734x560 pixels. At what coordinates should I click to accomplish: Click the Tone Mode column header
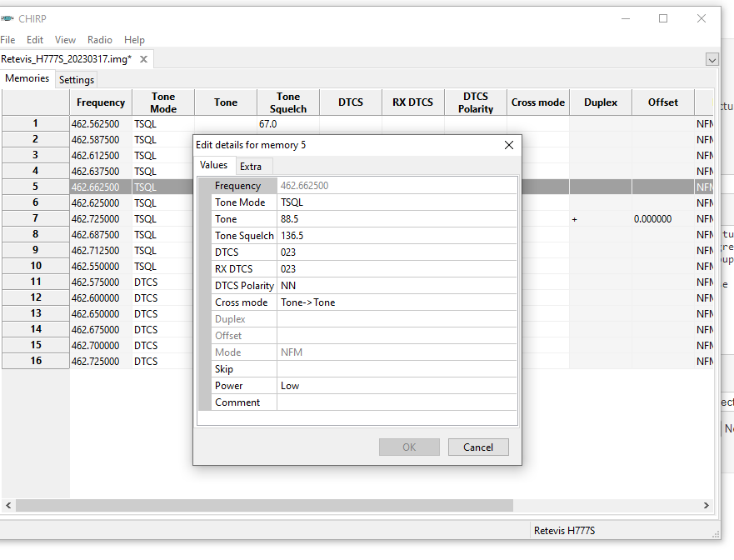tap(163, 102)
